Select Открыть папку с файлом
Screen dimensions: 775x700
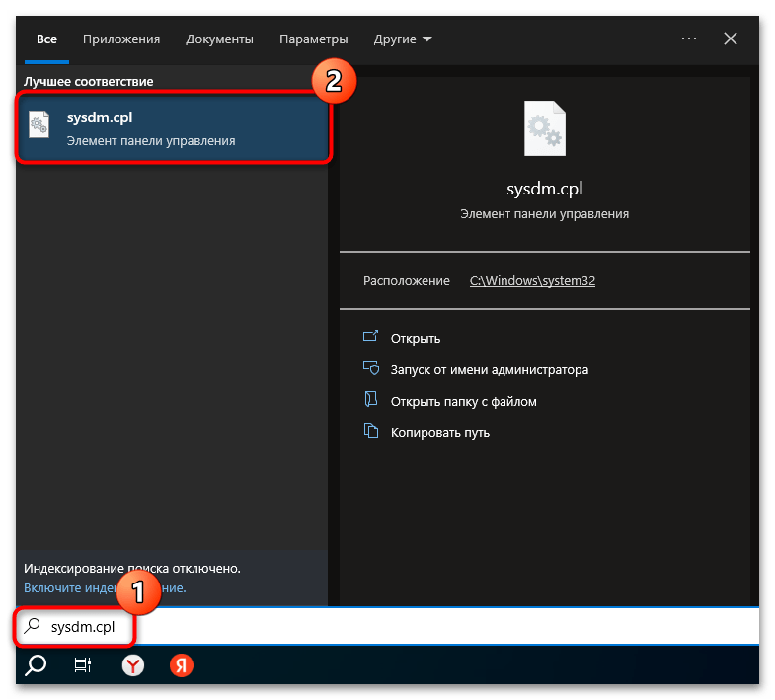point(464,402)
